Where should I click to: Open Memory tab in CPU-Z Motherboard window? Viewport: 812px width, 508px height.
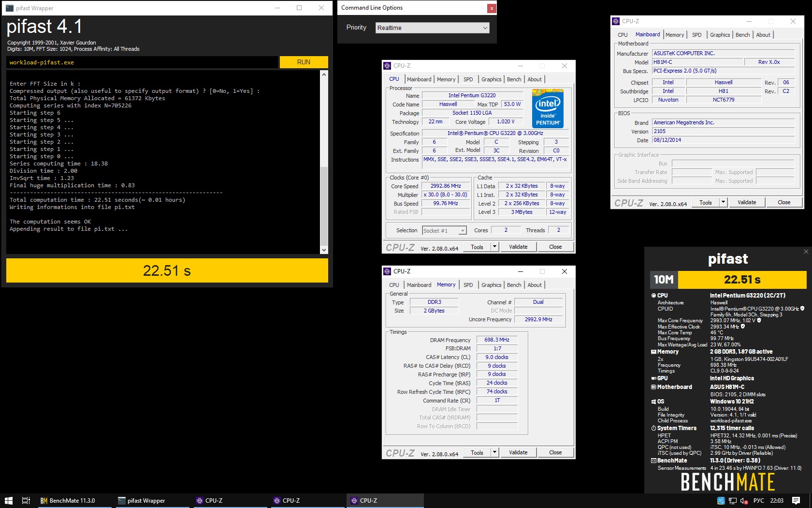pyautogui.click(x=675, y=35)
